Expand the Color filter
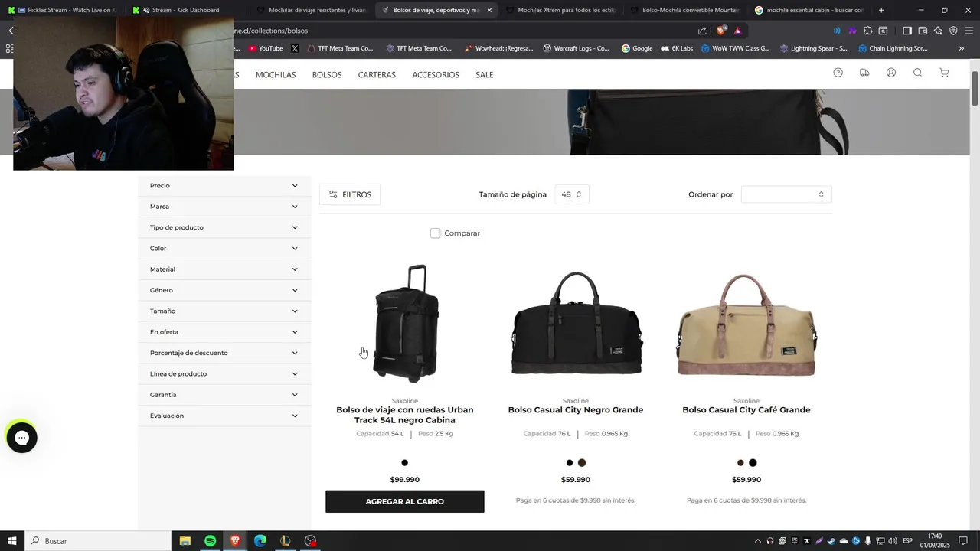 (x=224, y=248)
